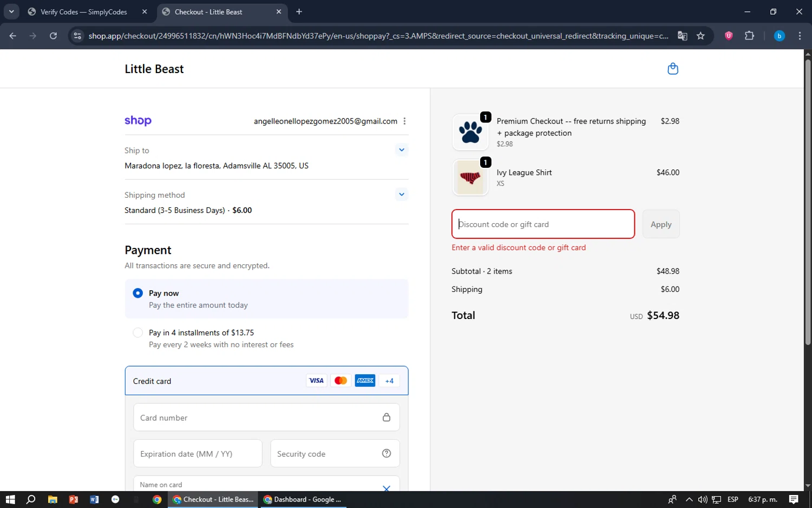Go back to the previous page
The image size is (812, 508).
(13, 36)
